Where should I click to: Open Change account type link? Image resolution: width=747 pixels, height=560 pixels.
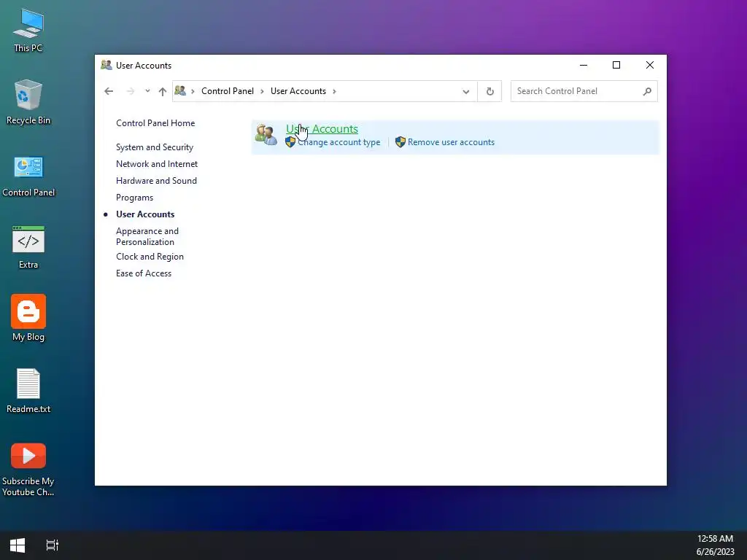click(x=338, y=142)
